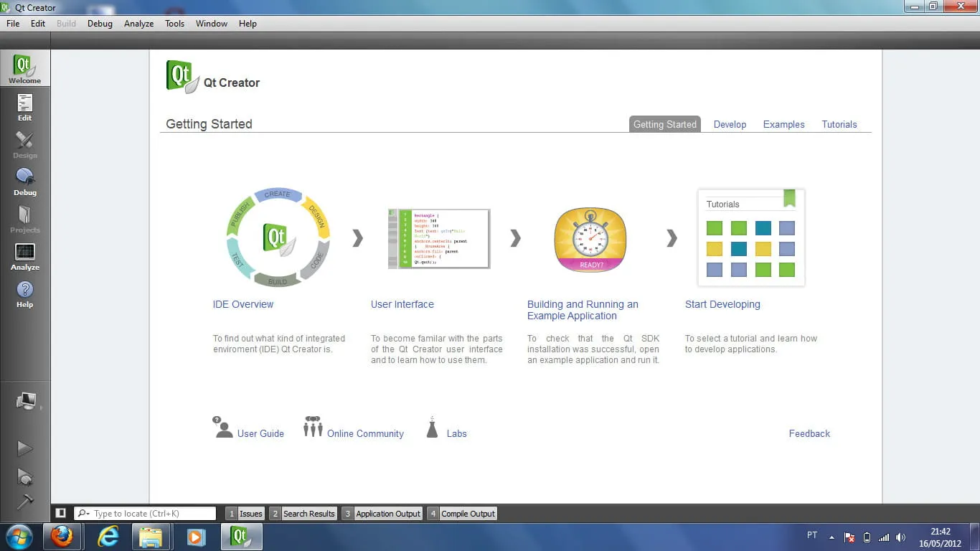Click the PT language indicator
980x551 pixels.
812,535
